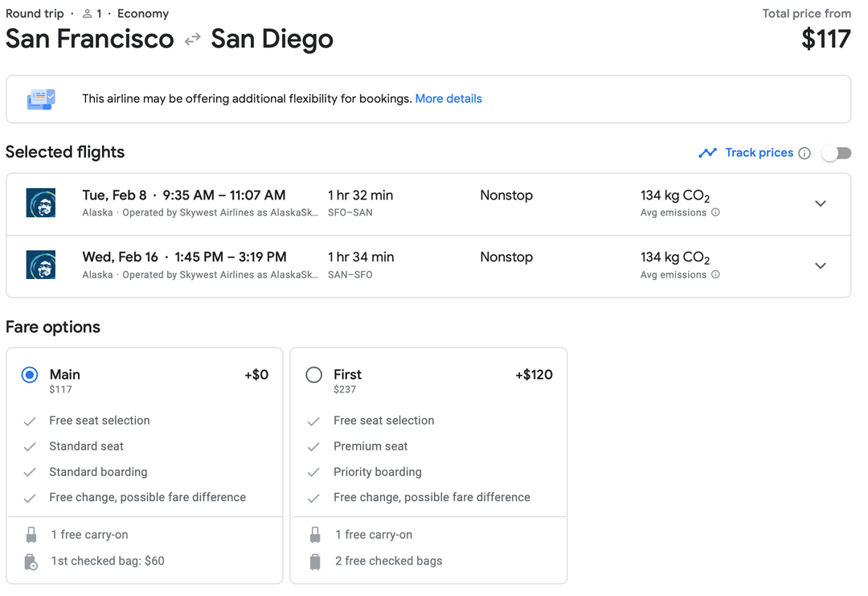This screenshot has width=868, height=596.
Task: Expand the Wed, Feb 16 return flight details
Action: pyautogui.click(x=821, y=265)
